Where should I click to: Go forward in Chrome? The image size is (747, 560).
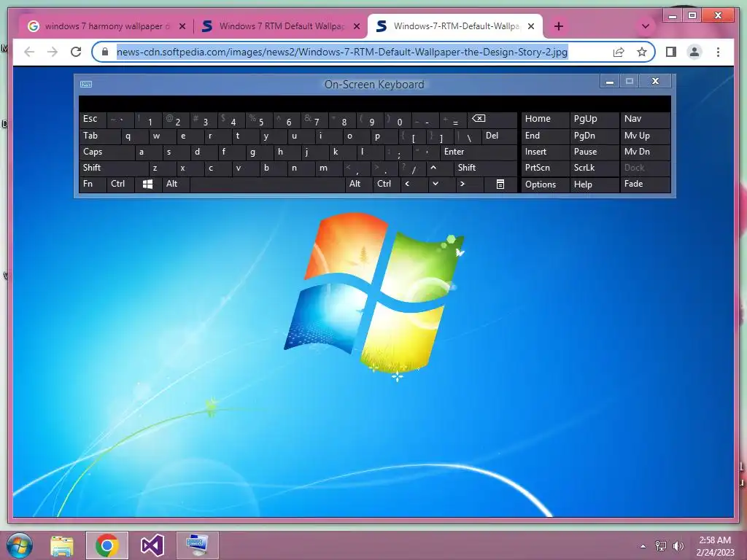pos(53,52)
